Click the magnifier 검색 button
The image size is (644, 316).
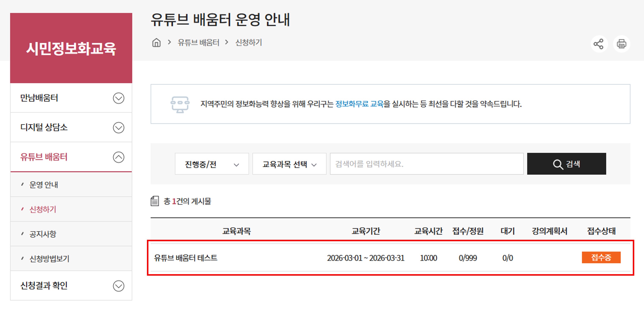coord(566,164)
